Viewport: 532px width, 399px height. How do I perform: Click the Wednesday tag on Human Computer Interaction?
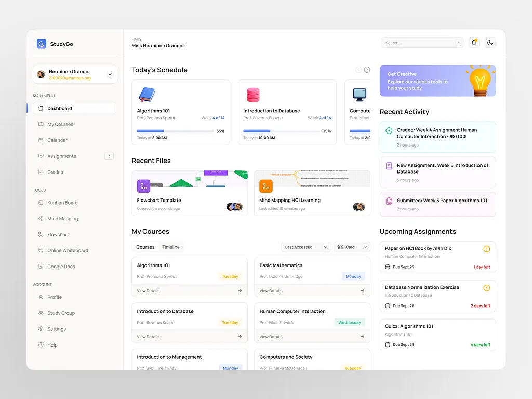(350, 322)
